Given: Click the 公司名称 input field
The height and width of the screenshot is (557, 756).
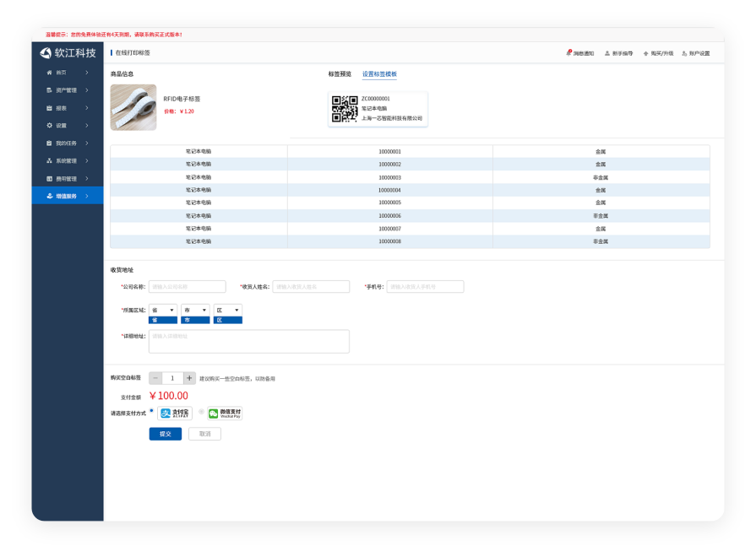Looking at the screenshot, I should [187, 287].
